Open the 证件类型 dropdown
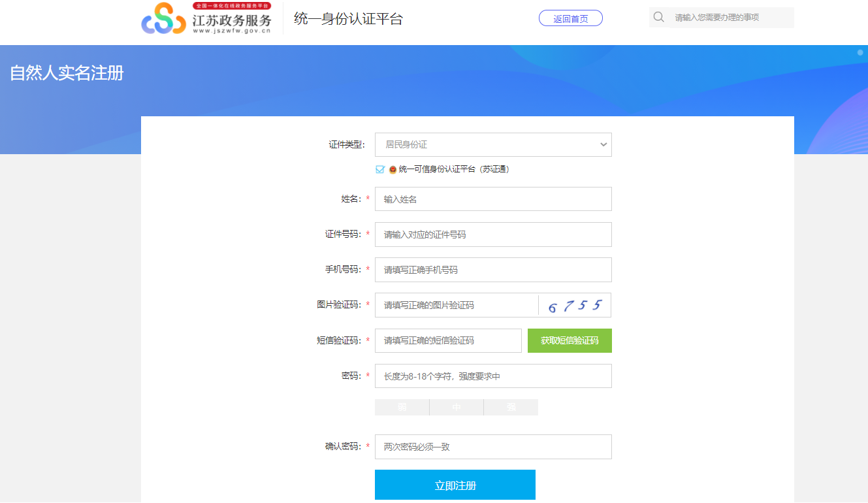Image resolution: width=868 pixels, height=503 pixels. (x=493, y=144)
